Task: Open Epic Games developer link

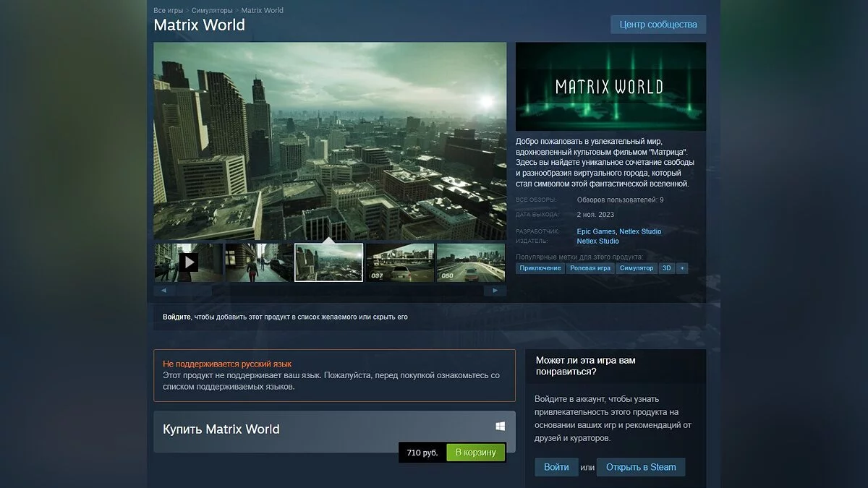Action: [596, 231]
